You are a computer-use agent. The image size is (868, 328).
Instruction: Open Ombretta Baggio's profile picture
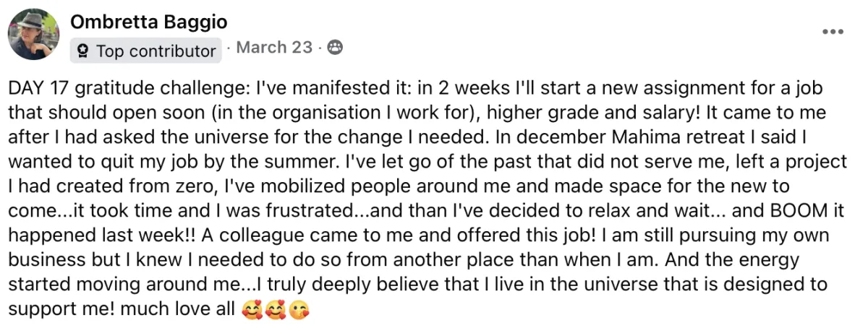[x=34, y=34]
